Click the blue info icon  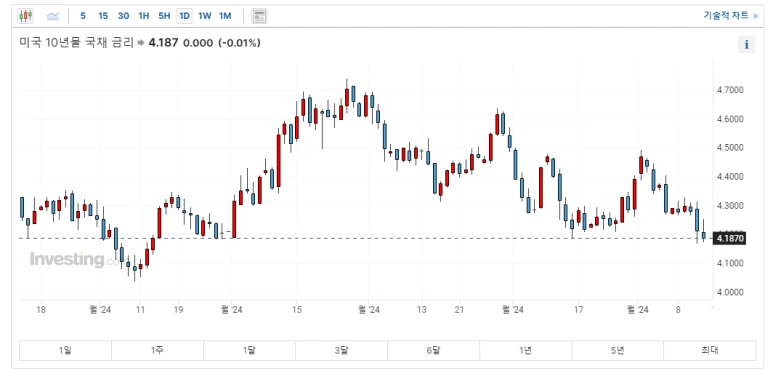pyautogui.click(x=746, y=44)
